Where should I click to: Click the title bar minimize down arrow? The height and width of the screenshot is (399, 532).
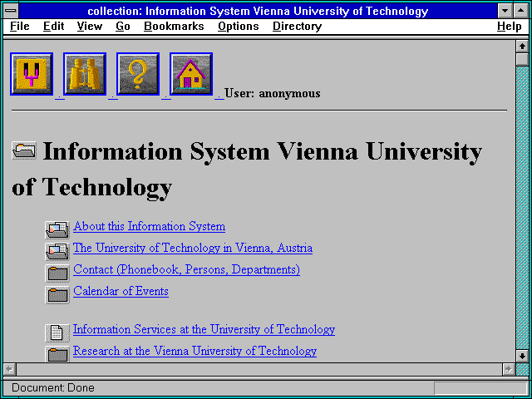click(505, 11)
